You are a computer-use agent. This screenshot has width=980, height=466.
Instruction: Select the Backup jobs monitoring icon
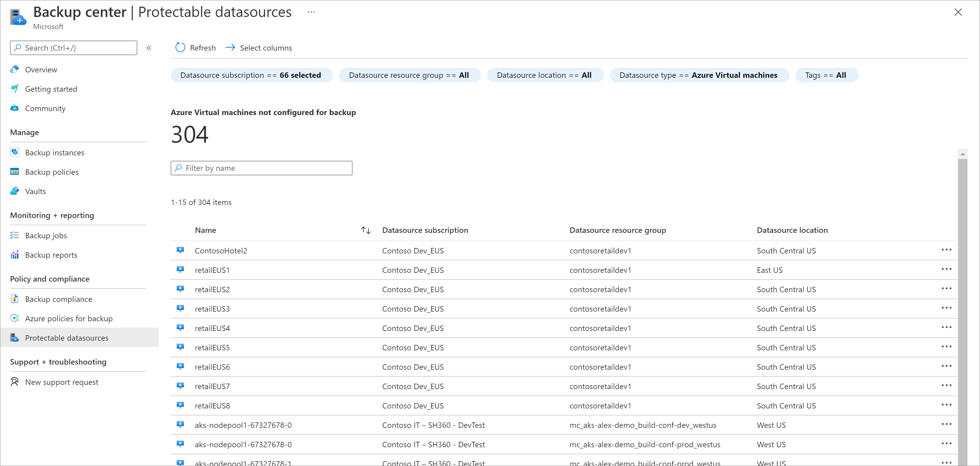click(x=14, y=236)
